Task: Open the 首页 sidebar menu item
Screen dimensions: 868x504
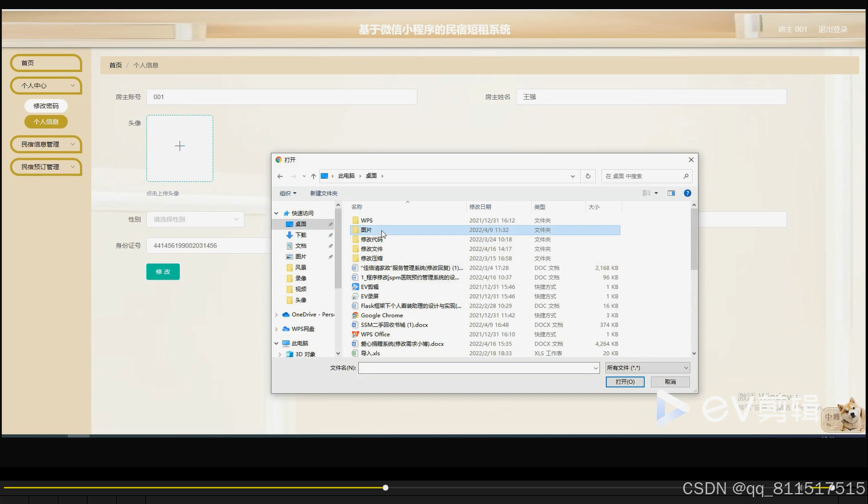Action: 46,63
